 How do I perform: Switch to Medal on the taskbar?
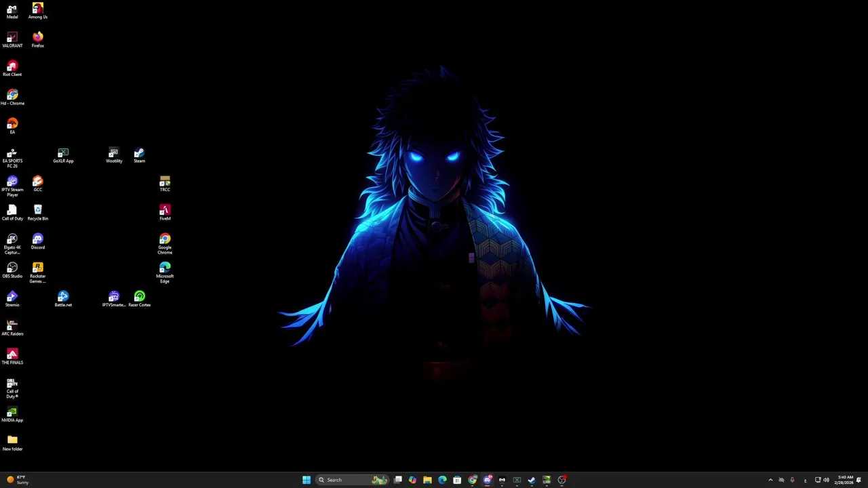[502, 480]
